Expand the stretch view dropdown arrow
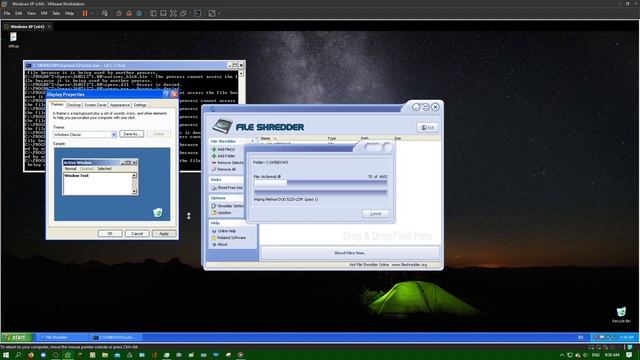The height and width of the screenshot is (360, 640). coord(219,13)
